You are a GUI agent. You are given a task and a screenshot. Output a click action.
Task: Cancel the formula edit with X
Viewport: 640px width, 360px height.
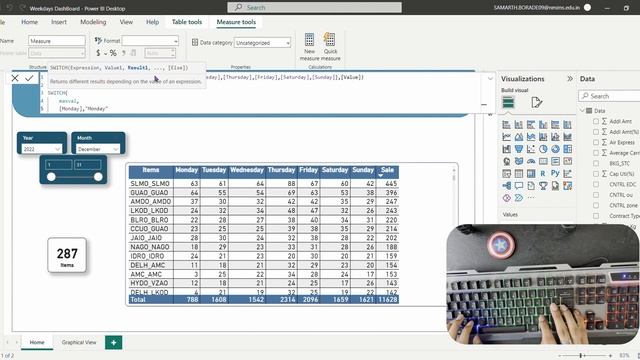click(x=15, y=78)
